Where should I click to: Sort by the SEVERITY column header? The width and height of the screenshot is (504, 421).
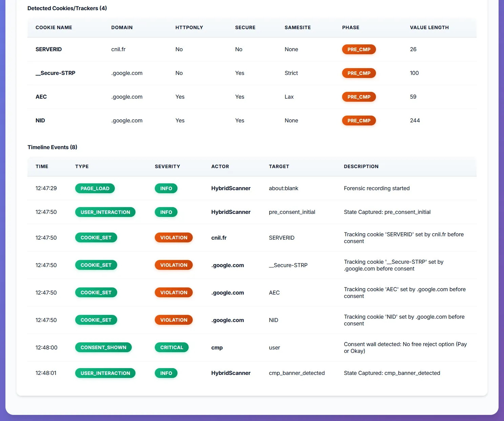(167, 166)
